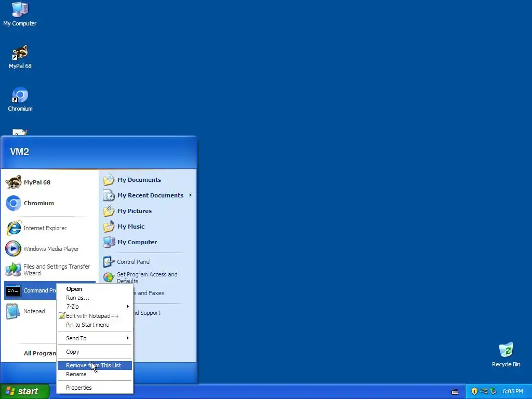The image size is (532, 399).
Task: Click the Safely Remove Hardware tray icon
Action: click(x=493, y=391)
